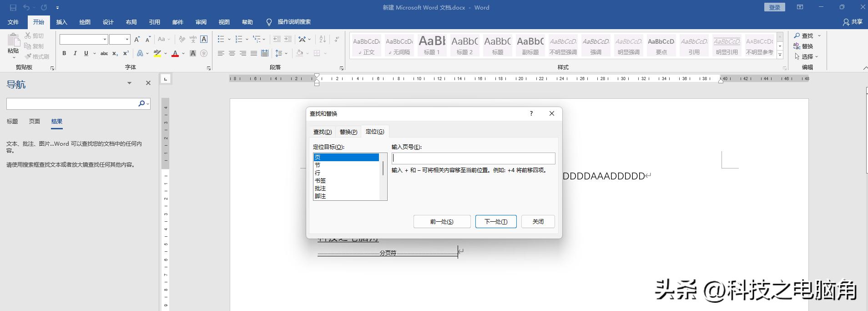Switch to the Replace (替换) tab in the dialog

click(x=348, y=132)
